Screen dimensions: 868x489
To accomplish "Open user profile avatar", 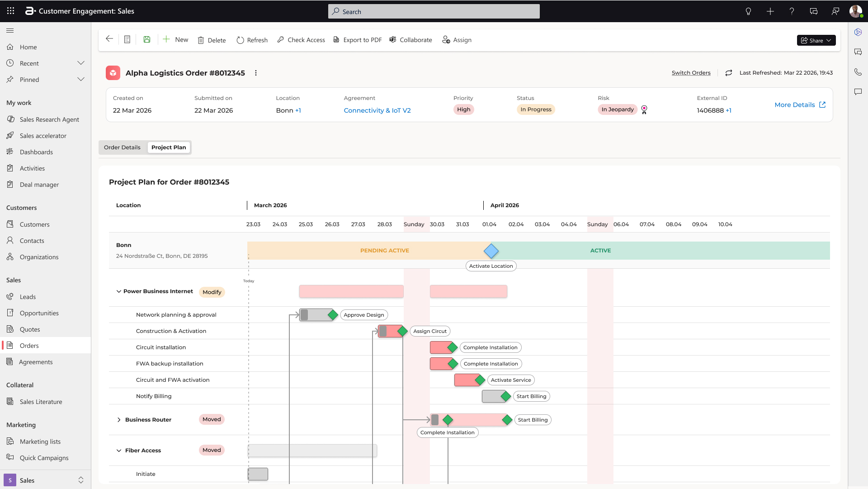I will click(855, 11).
